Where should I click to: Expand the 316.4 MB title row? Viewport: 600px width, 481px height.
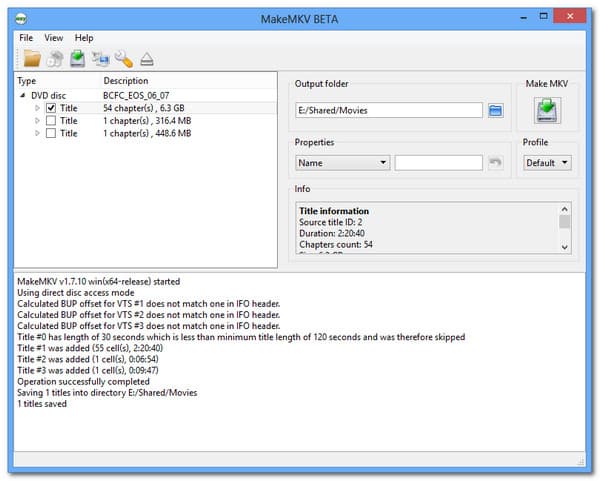[x=37, y=121]
